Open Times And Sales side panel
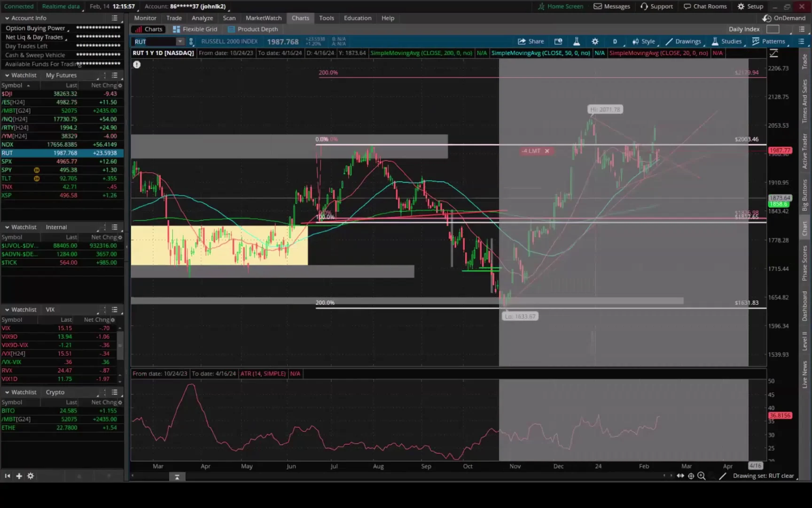This screenshot has width=812, height=508. point(804,101)
